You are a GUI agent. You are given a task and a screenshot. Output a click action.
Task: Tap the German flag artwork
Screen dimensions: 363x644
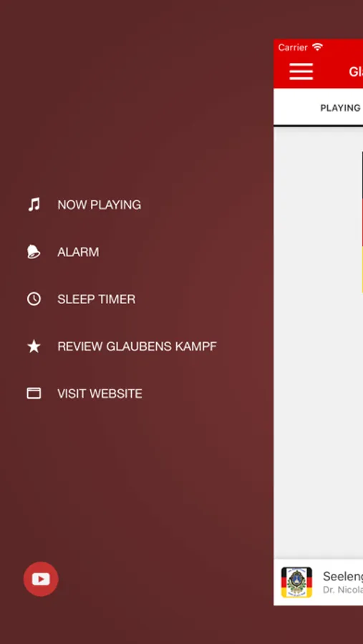tap(362, 222)
